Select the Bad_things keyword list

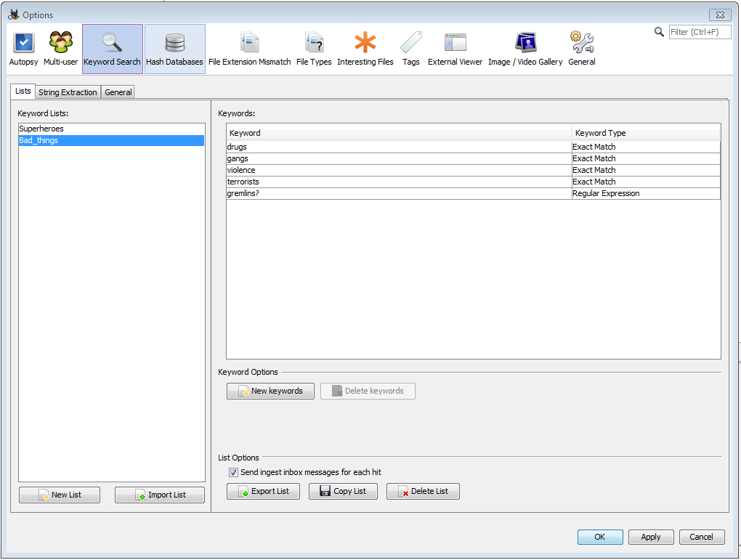112,140
